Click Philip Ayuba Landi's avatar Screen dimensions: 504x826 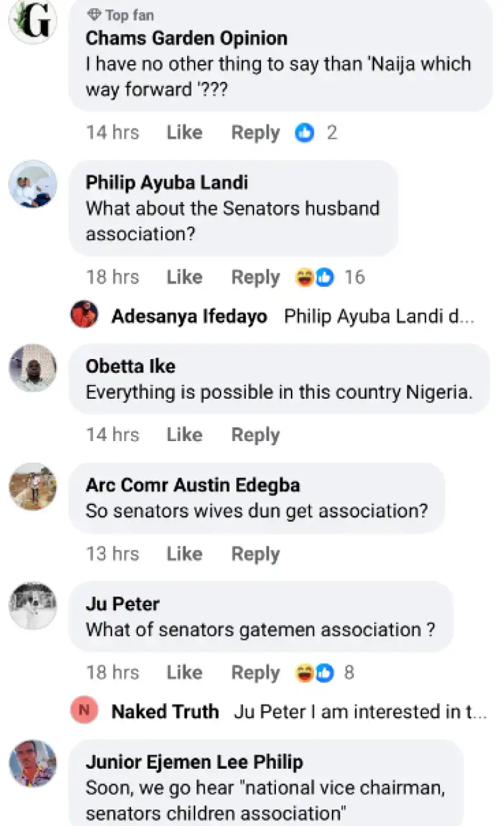click(x=33, y=184)
